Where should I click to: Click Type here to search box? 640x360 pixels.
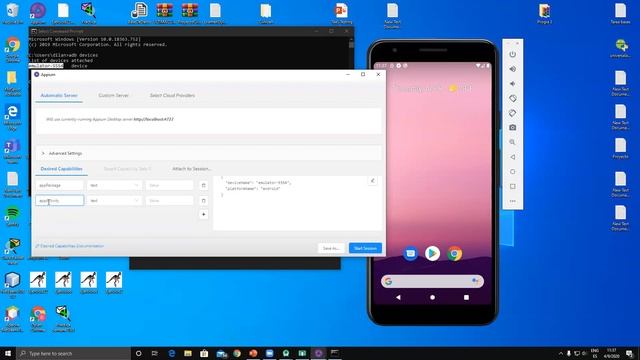pyautogui.click(x=73, y=353)
